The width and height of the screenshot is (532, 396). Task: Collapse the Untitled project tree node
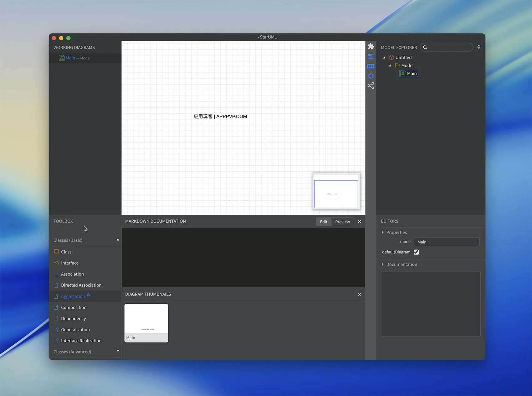(384, 58)
